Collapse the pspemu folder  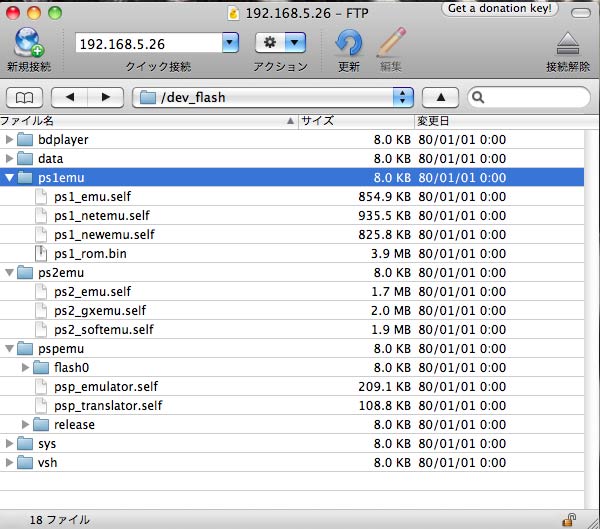[10, 348]
